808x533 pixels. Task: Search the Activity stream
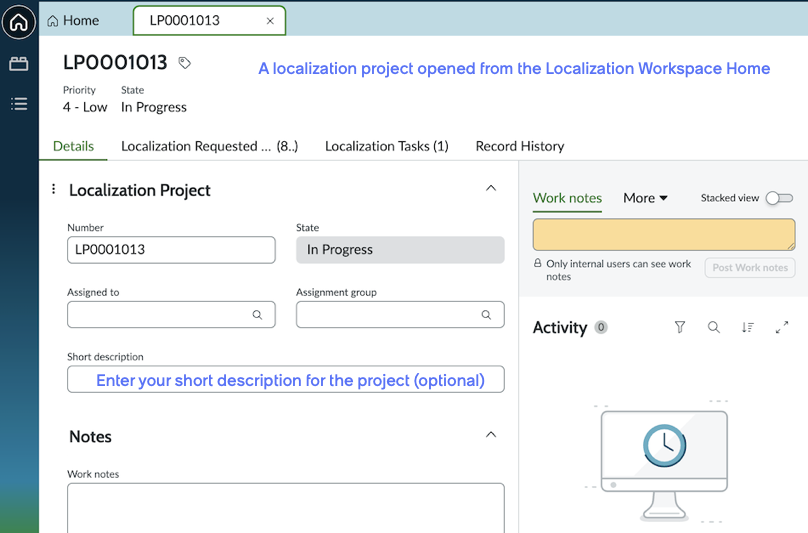pyautogui.click(x=714, y=327)
